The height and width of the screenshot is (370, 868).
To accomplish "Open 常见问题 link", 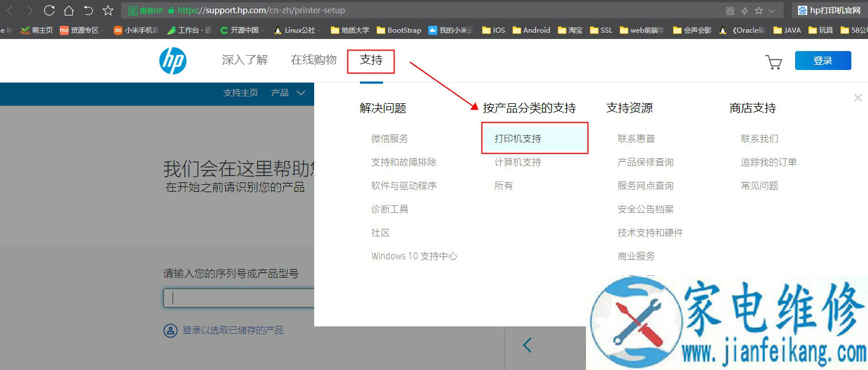I will pos(760,186).
